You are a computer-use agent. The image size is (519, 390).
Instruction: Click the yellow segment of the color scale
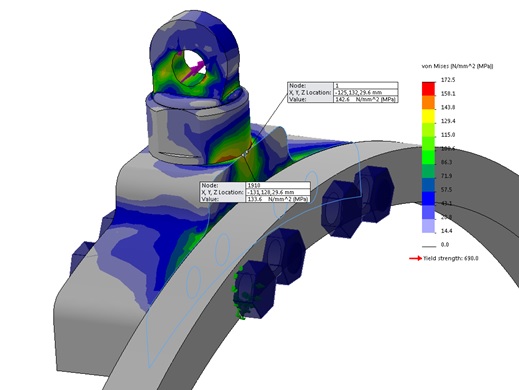tap(428, 116)
